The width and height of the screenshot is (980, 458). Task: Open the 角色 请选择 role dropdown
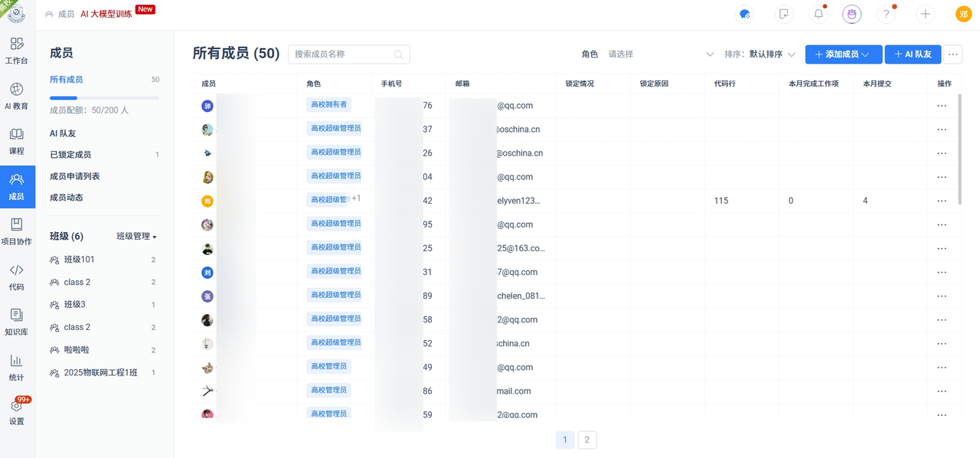pyautogui.click(x=661, y=54)
